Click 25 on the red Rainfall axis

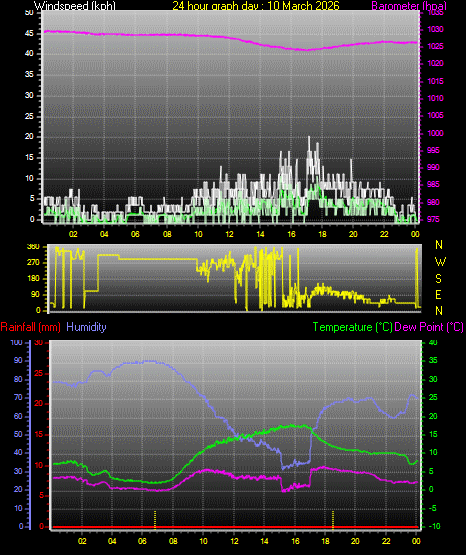[39, 373]
